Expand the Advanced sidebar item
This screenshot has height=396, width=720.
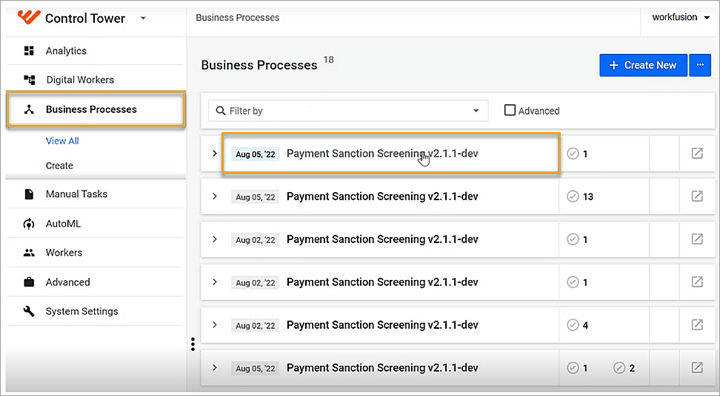pyautogui.click(x=68, y=282)
